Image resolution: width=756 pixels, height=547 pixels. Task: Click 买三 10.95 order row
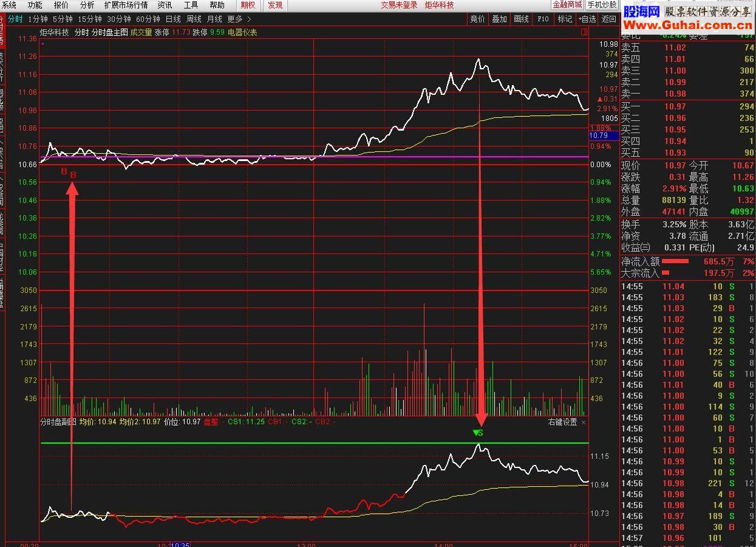[x=687, y=130]
